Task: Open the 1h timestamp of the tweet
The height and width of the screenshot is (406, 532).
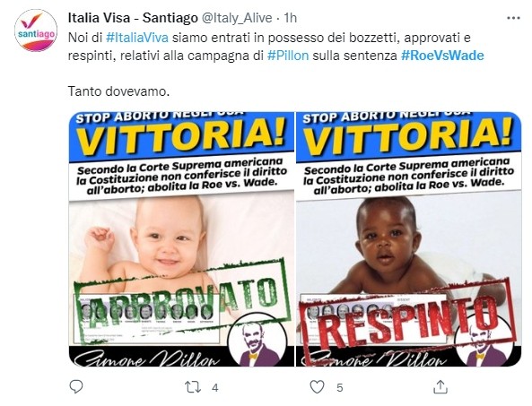Action: click(x=290, y=18)
